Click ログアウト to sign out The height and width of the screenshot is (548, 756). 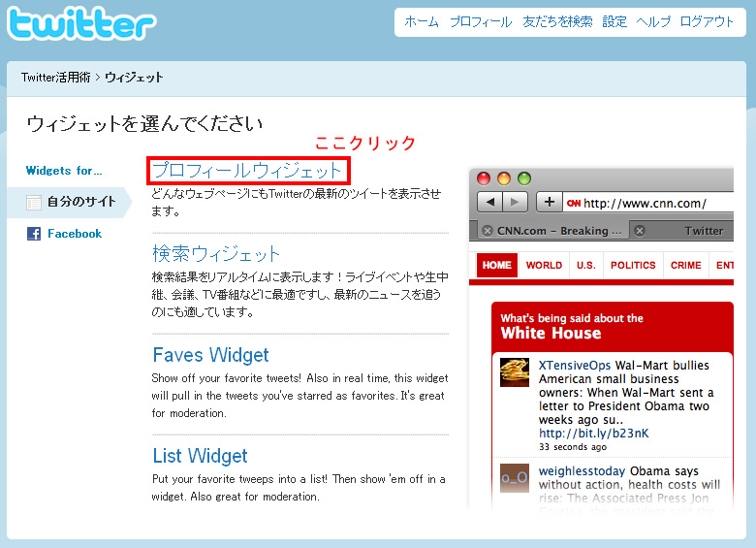click(x=707, y=21)
